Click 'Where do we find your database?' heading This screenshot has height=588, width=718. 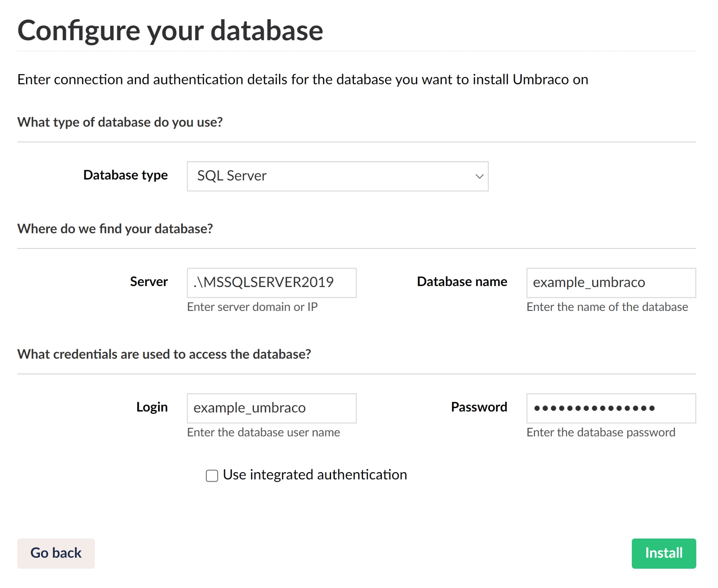tap(115, 229)
